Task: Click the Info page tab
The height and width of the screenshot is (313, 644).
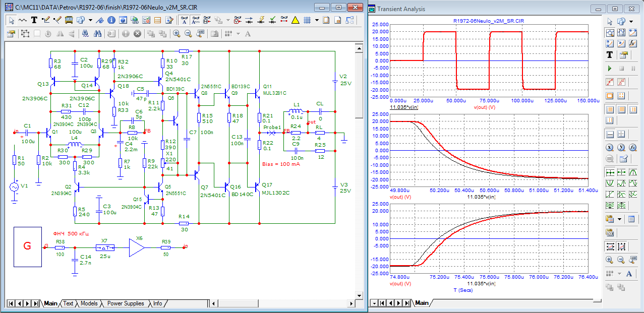Action: pos(157,303)
